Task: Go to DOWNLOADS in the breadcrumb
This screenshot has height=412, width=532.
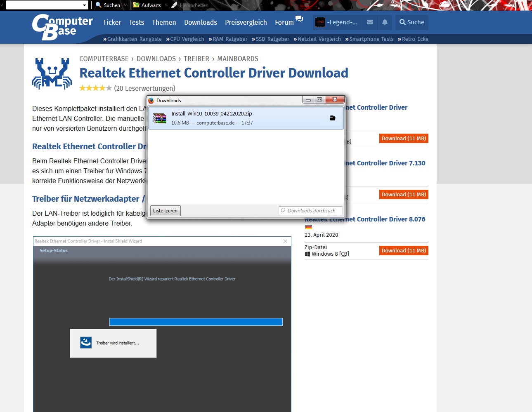Action: [x=156, y=59]
